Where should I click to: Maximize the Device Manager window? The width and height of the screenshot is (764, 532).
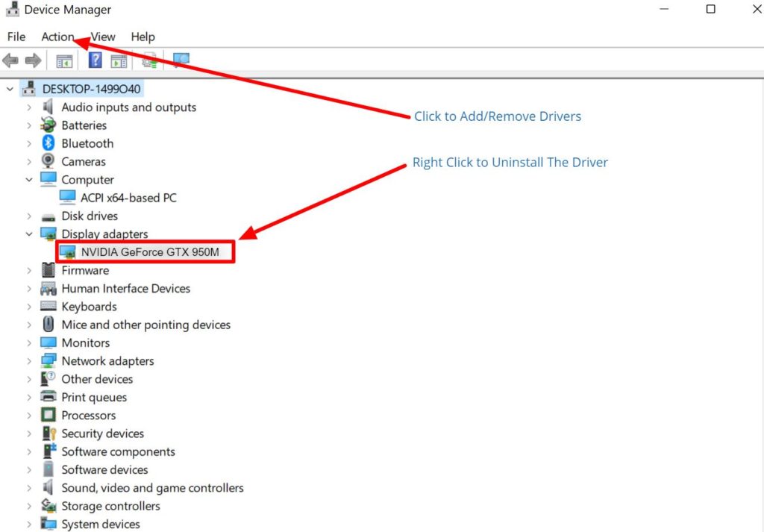click(711, 9)
